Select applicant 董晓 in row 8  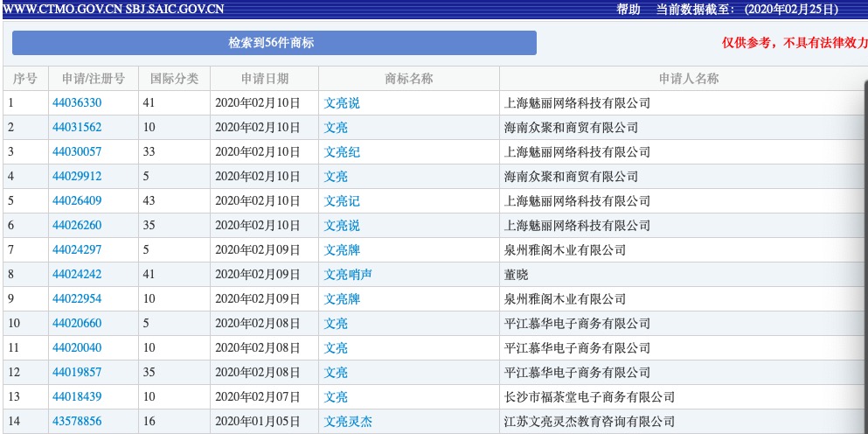pos(516,275)
